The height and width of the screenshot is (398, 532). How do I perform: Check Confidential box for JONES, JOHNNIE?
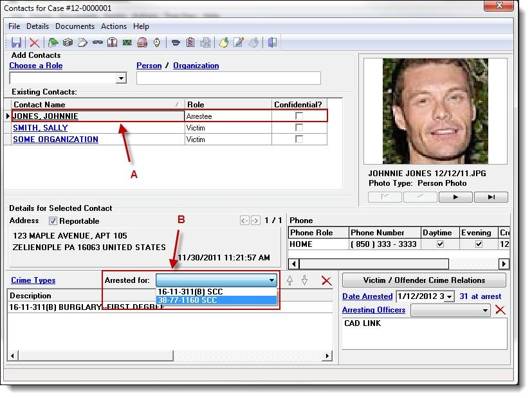click(x=298, y=116)
